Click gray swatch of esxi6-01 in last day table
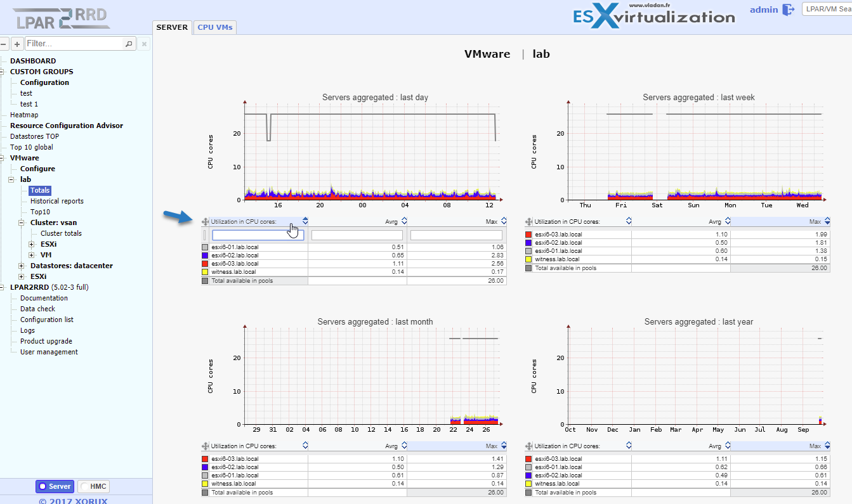 click(205, 247)
